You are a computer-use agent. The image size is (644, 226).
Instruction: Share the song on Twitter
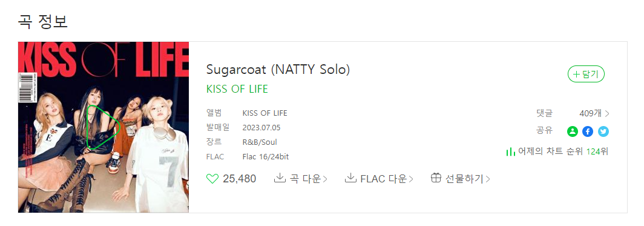click(x=603, y=131)
